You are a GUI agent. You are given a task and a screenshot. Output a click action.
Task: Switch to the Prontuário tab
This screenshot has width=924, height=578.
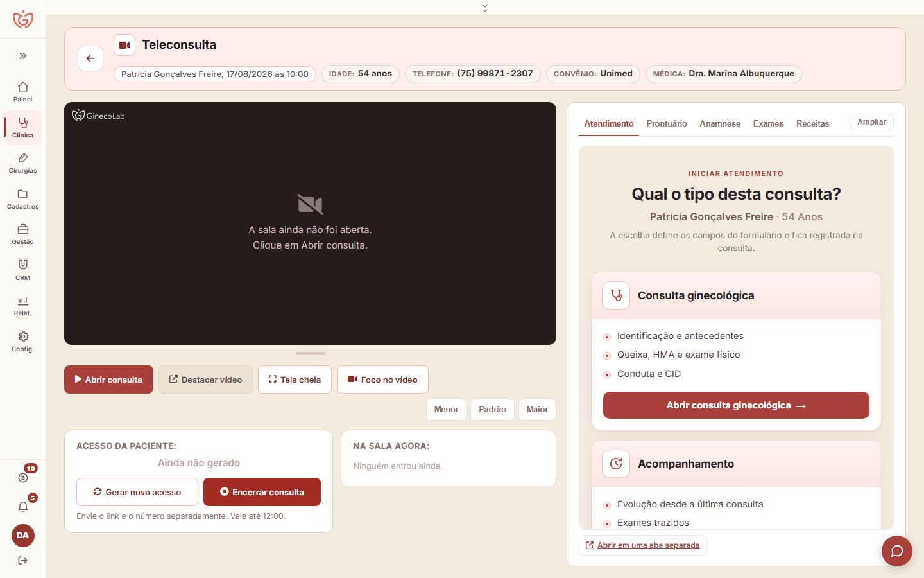pos(667,123)
